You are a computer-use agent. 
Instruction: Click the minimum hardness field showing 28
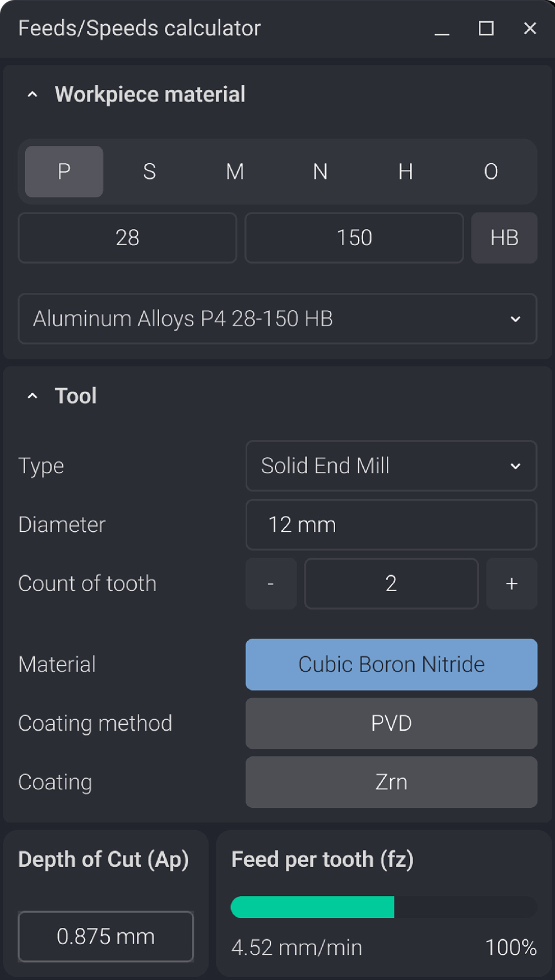coord(127,238)
